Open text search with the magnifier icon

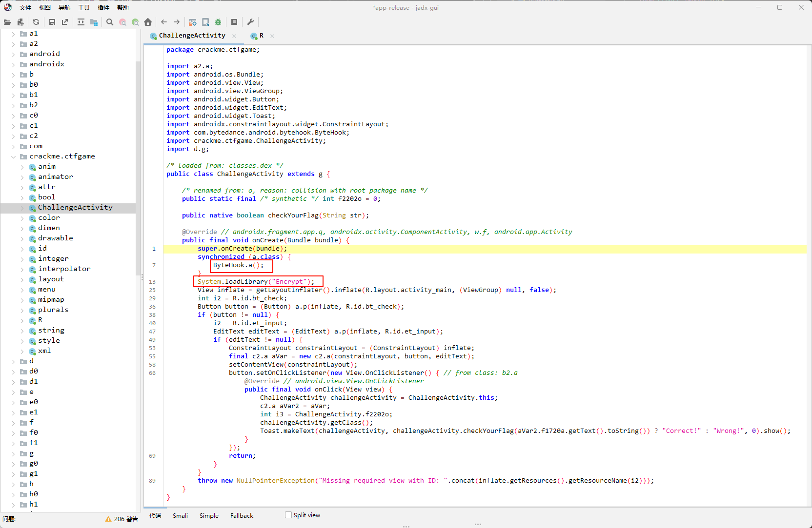coord(110,22)
